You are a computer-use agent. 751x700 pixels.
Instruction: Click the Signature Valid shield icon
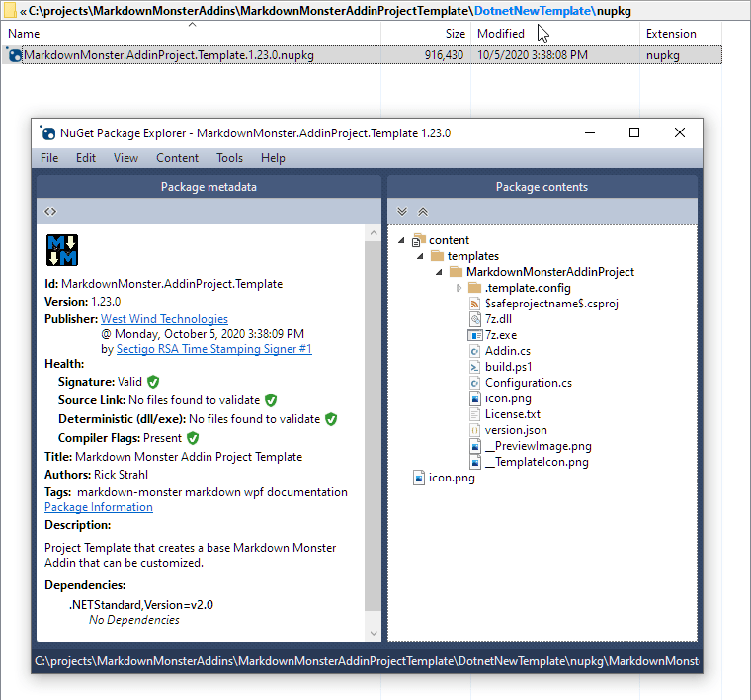click(x=153, y=382)
